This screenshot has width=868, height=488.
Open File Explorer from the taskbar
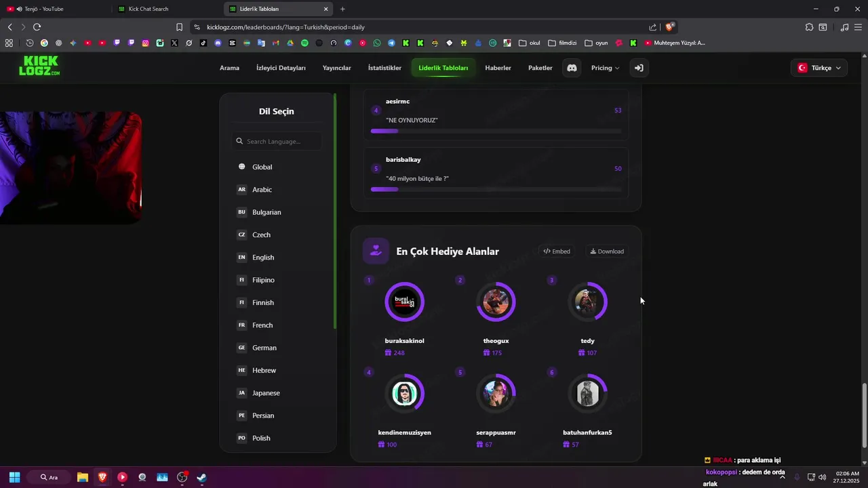coord(83,477)
